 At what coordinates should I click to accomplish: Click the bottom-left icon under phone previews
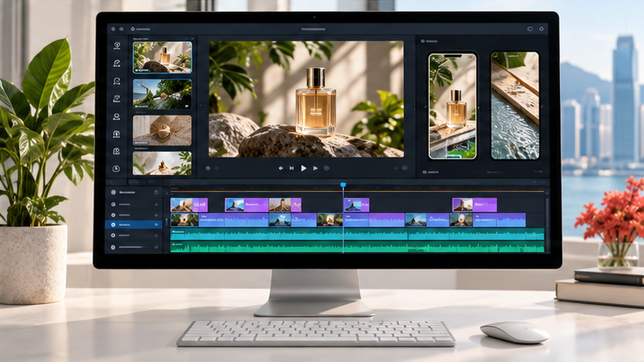[x=425, y=172]
